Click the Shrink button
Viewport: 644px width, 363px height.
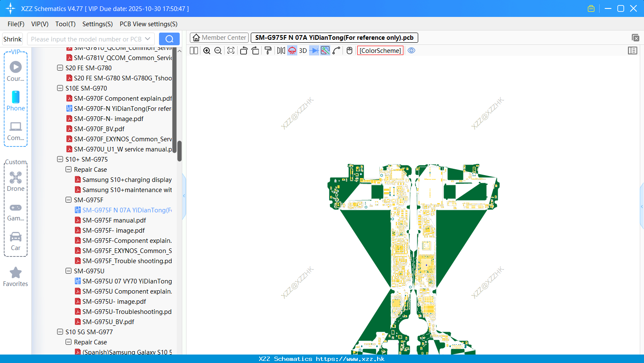pos(13,39)
